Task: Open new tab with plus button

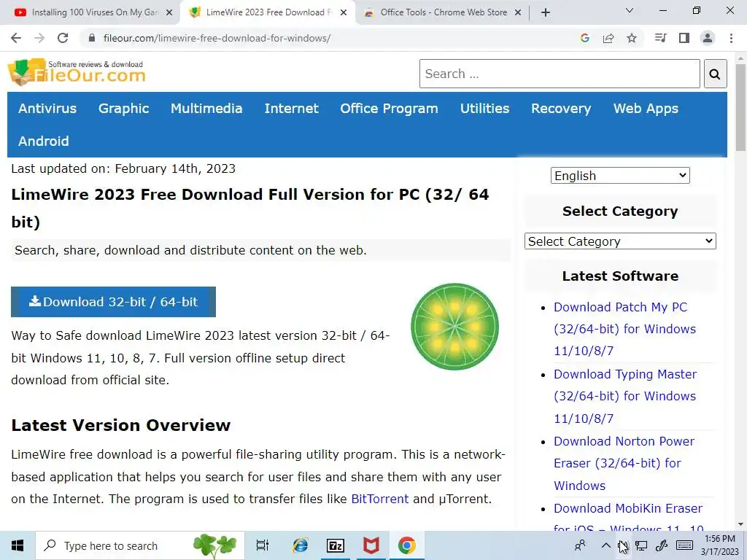Action: pyautogui.click(x=546, y=12)
